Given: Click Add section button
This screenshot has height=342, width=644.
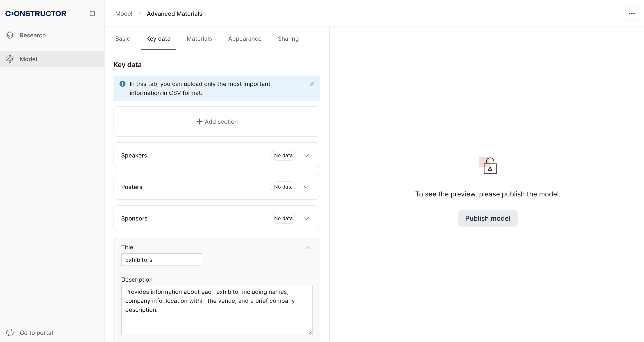Looking at the screenshot, I should tap(217, 122).
